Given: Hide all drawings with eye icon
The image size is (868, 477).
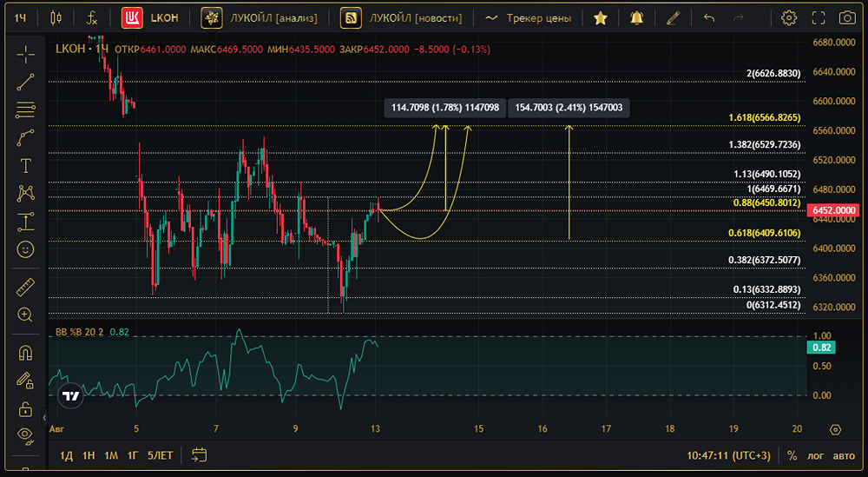Looking at the screenshot, I should coord(25,435).
